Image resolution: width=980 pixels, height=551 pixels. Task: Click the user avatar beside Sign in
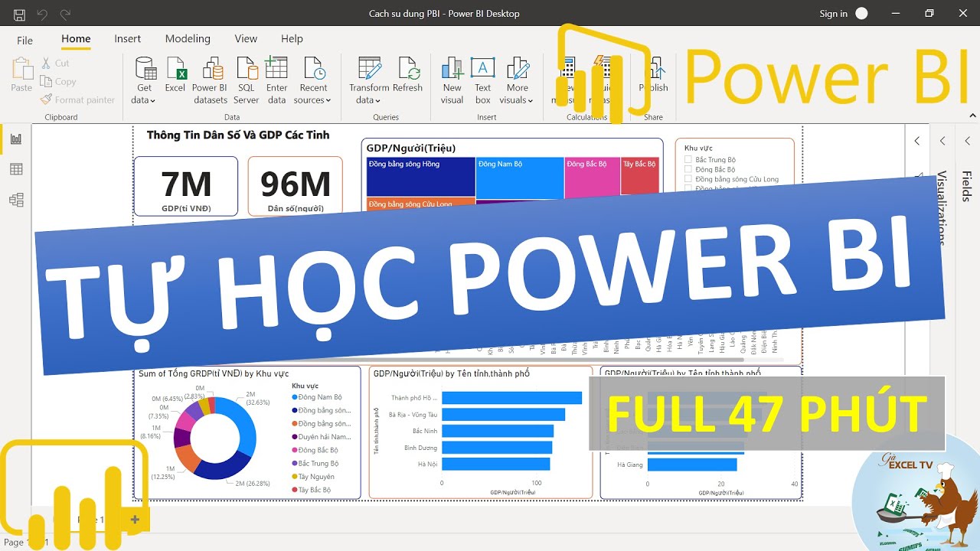coord(861,13)
